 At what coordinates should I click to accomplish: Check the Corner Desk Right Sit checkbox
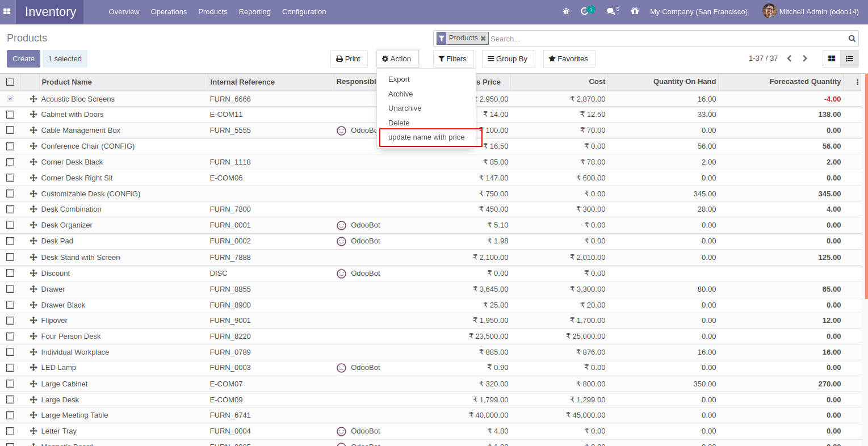pyautogui.click(x=10, y=178)
